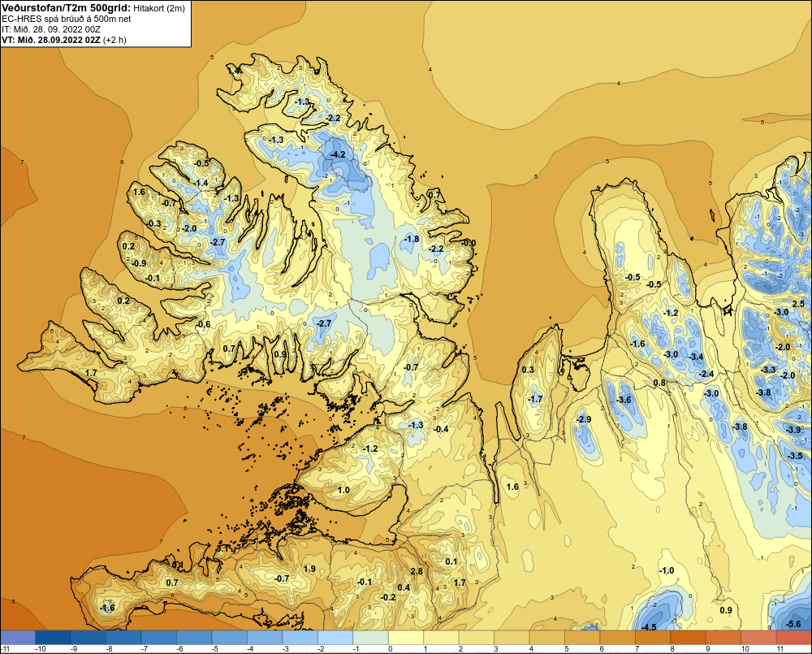Select the 1.9 temperature value

coord(309,569)
